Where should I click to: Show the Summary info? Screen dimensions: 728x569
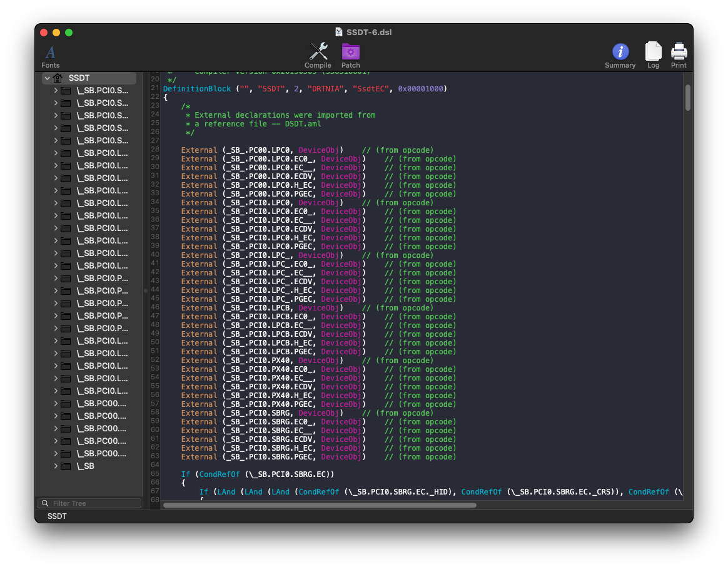click(620, 53)
